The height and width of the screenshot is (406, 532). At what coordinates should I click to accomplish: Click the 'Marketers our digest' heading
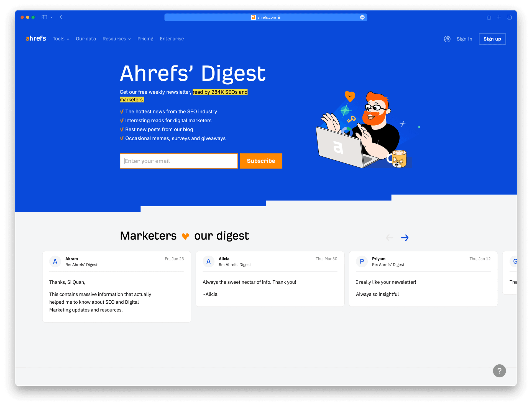click(185, 236)
